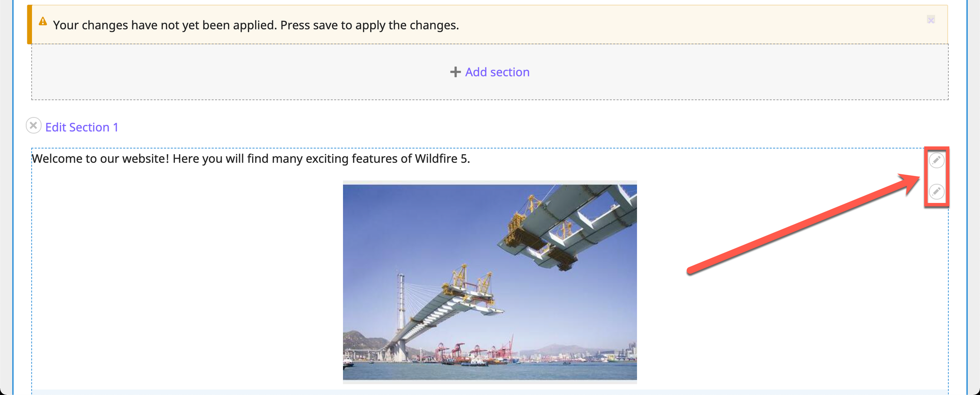Click the red annotation arrow's head
This screenshot has width=980, height=395.
click(911, 182)
